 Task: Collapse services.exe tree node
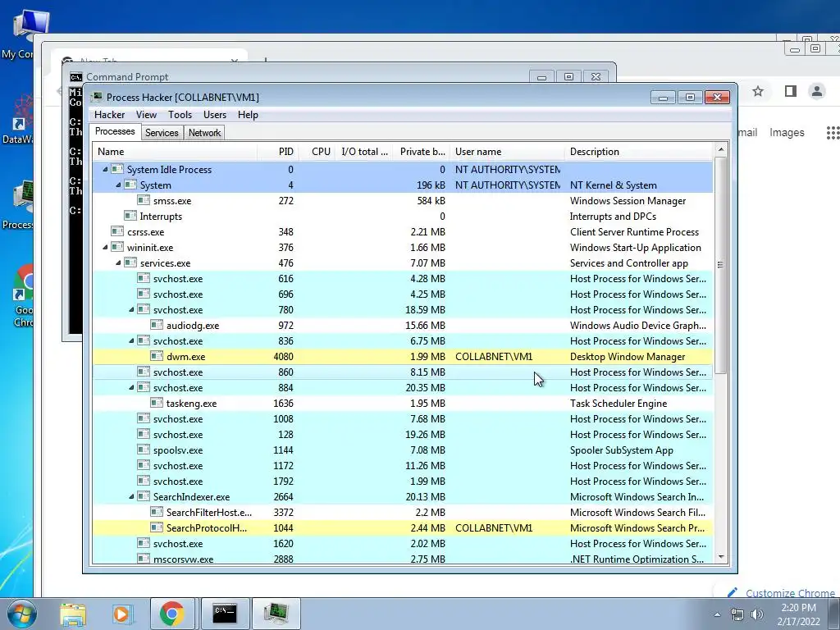(x=118, y=263)
